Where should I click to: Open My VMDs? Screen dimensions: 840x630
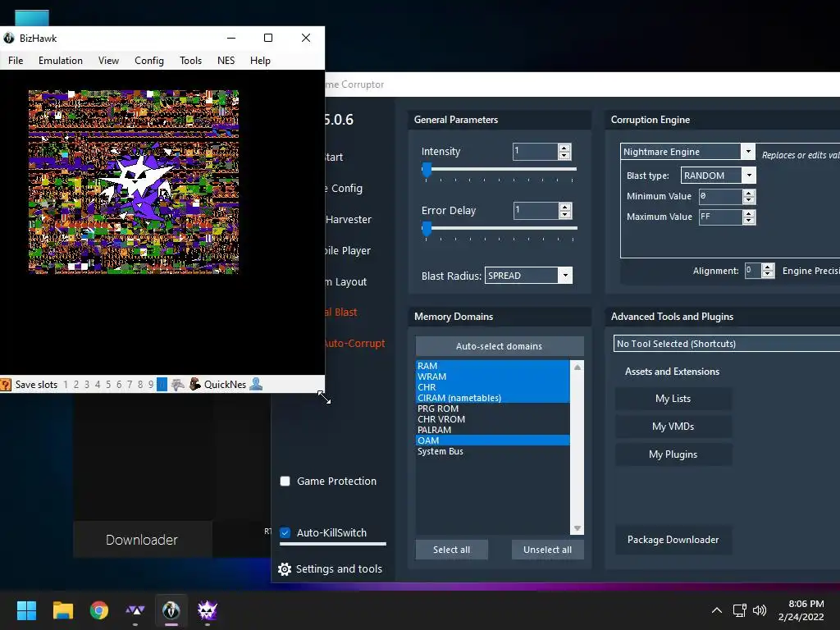click(x=673, y=427)
